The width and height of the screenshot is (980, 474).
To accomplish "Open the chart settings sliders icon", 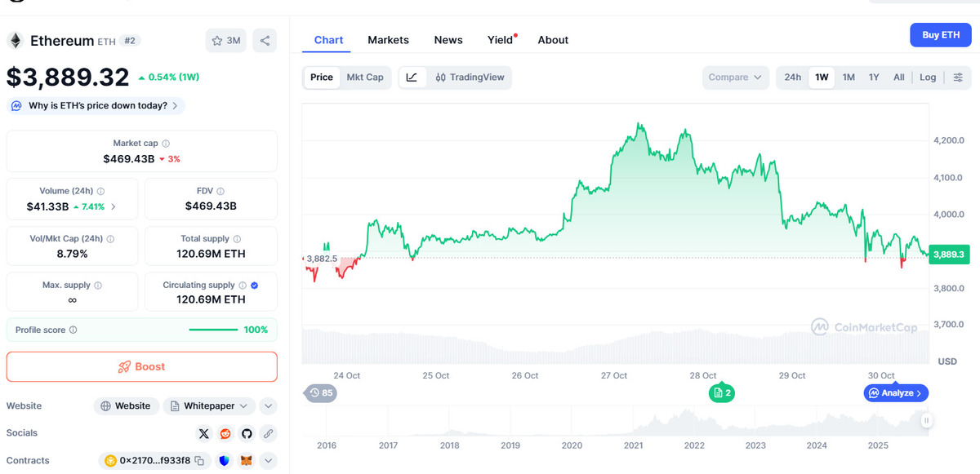I will click(x=958, y=78).
